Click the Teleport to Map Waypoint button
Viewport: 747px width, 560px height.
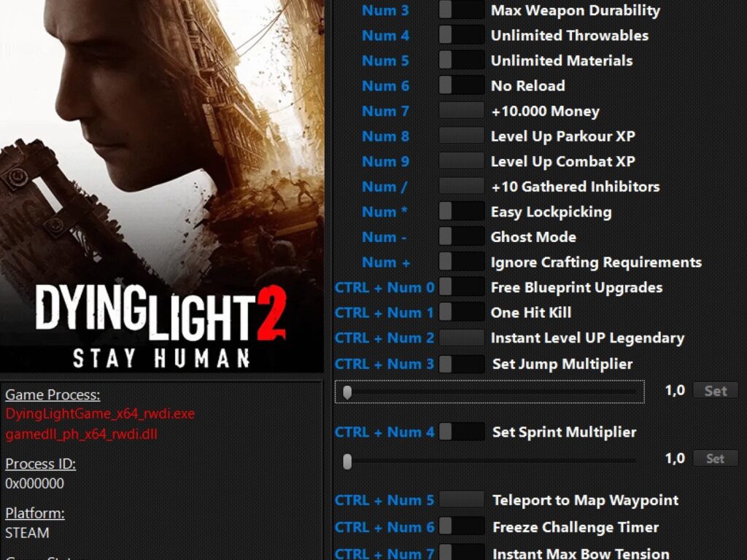point(461,500)
